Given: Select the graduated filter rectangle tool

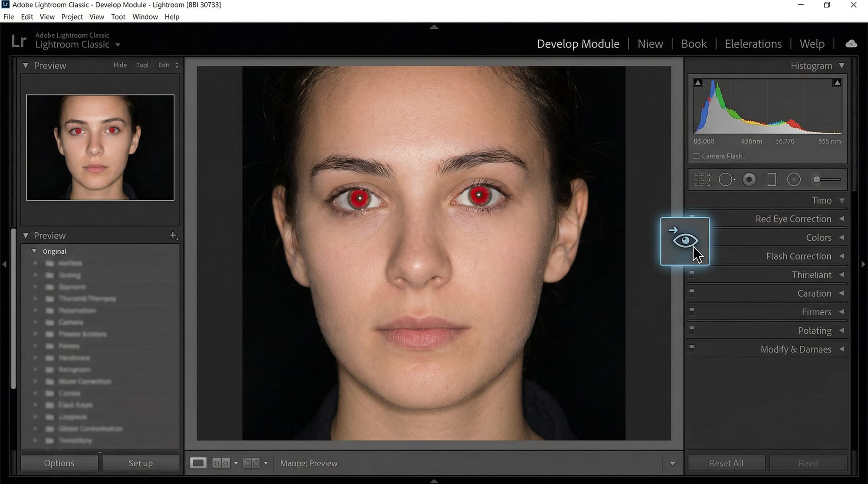Looking at the screenshot, I should [x=772, y=180].
